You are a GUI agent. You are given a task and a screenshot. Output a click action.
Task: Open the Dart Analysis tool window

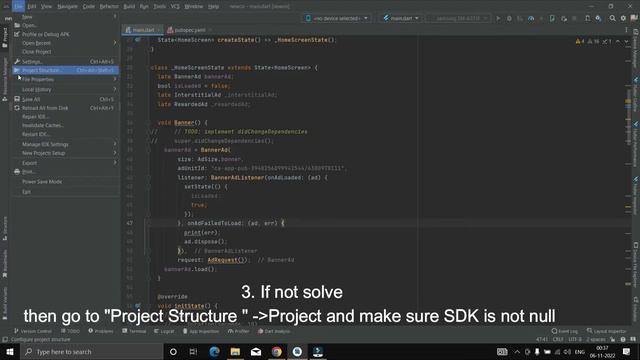point(273,331)
